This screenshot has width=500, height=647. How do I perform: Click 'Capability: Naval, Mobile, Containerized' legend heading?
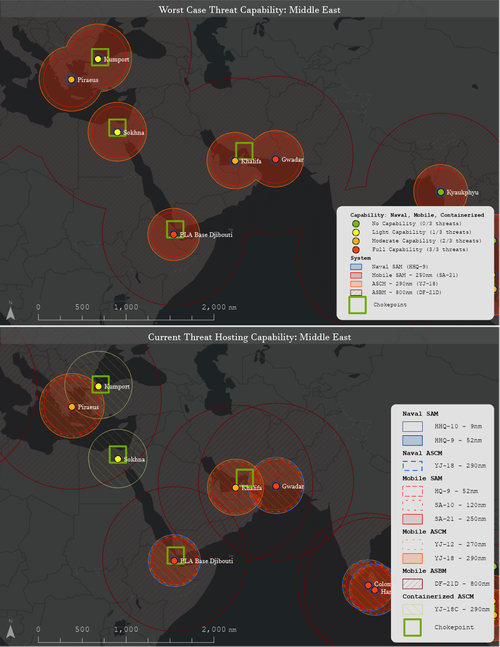point(417,215)
